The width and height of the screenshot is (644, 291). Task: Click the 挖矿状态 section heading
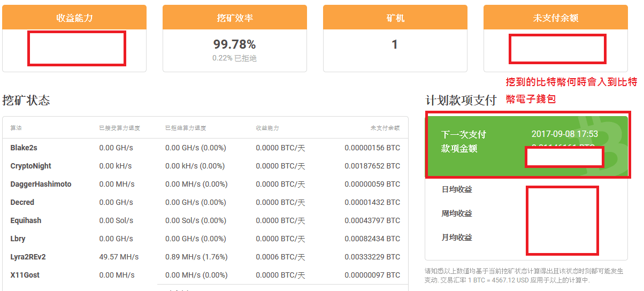coord(26,100)
